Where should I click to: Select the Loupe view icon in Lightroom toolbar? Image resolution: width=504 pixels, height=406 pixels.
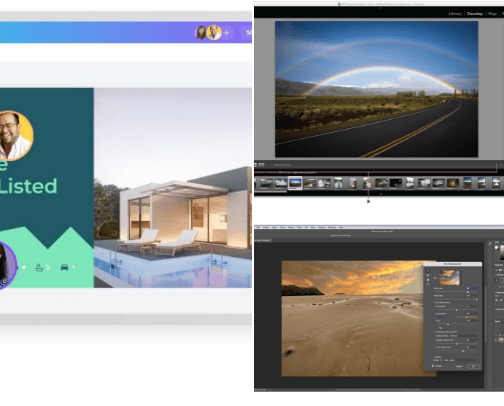click(x=255, y=165)
